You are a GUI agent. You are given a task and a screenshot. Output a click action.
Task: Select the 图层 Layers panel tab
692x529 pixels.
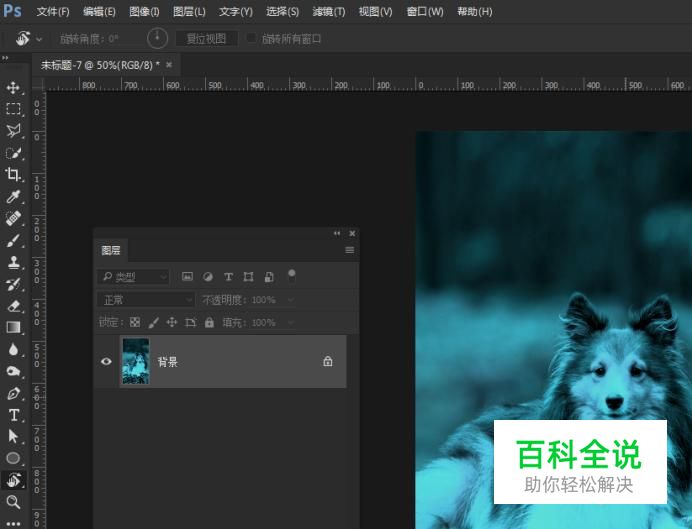tap(111, 250)
